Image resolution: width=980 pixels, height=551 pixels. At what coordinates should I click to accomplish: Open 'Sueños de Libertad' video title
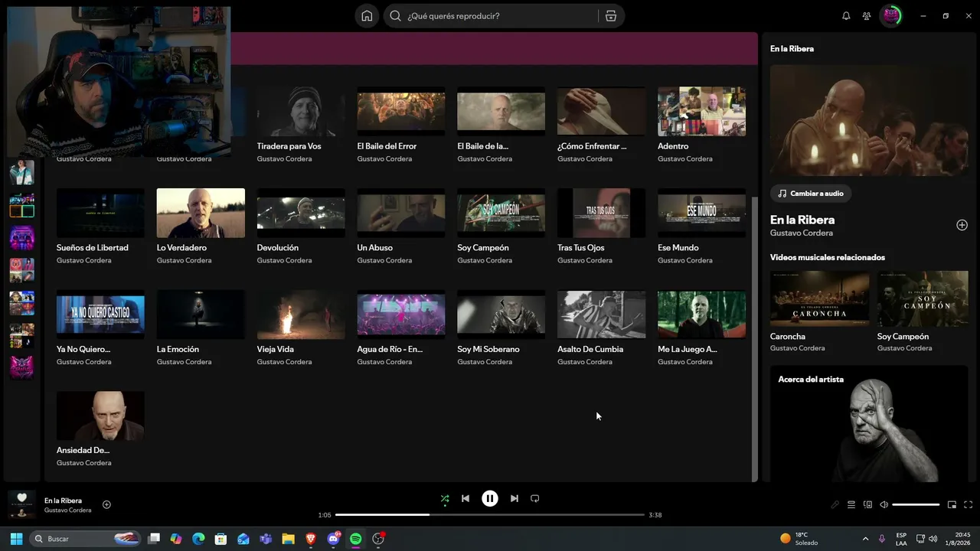(92, 248)
